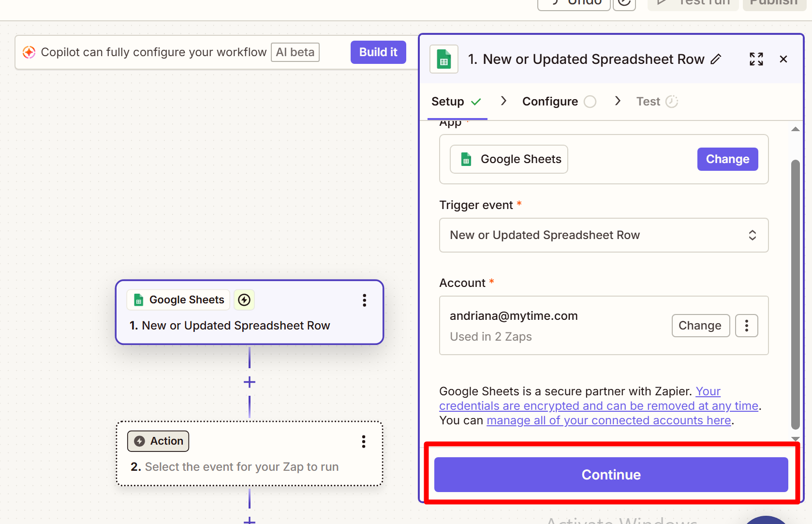Open manage all connected accounts link
812x524 pixels.
[x=608, y=420]
